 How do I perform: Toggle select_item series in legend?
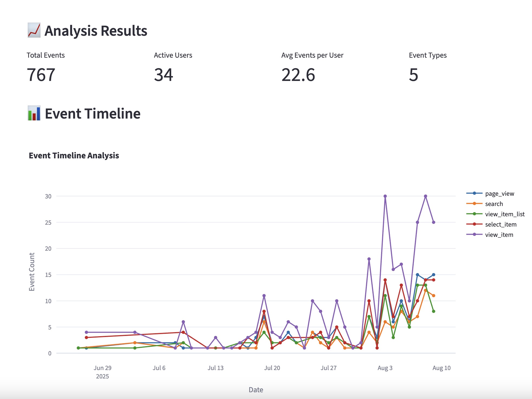coord(501,224)
